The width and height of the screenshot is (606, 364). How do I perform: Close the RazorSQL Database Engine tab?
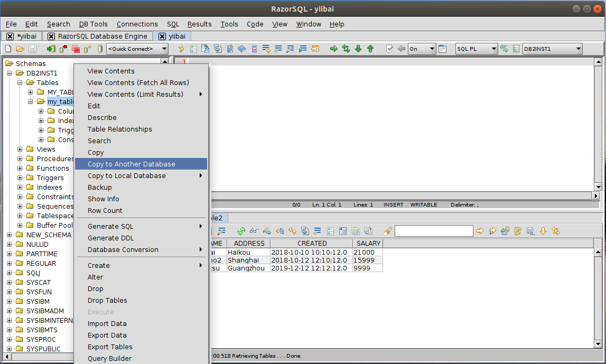(51, 36)
